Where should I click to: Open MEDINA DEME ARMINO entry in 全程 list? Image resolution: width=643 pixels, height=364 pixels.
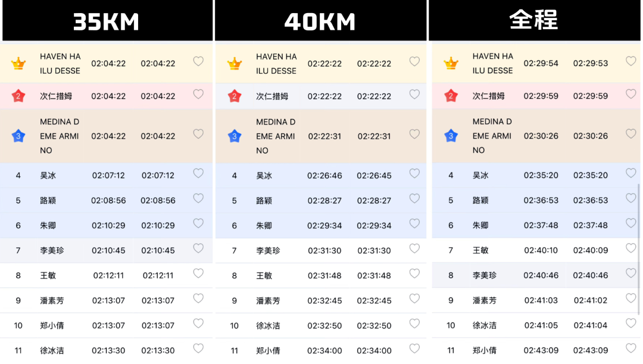pyautogui.click(x=534, y=136)
